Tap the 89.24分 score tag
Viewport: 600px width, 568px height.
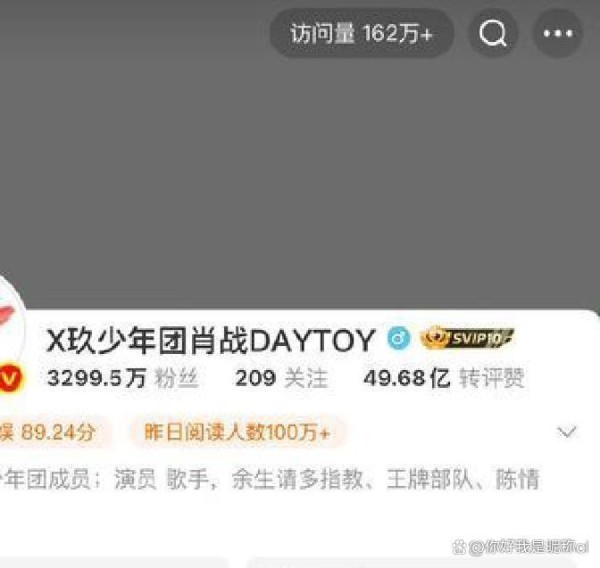[52, 433]
